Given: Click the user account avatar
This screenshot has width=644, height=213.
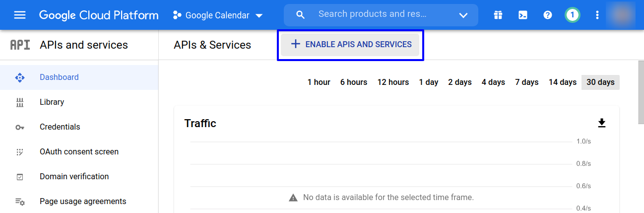Looking at the screenshot, I should (x=621, y=15).
